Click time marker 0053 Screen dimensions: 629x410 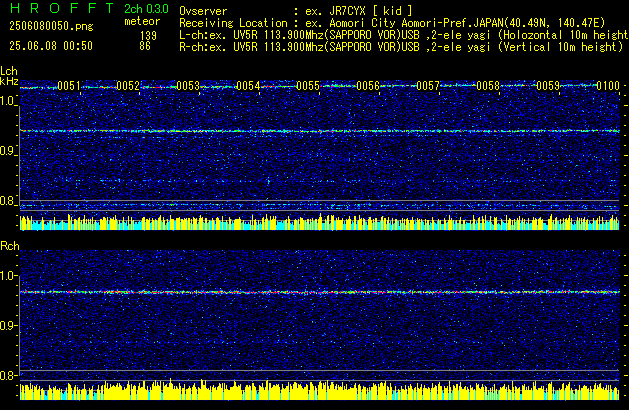(x=188, y=86)
